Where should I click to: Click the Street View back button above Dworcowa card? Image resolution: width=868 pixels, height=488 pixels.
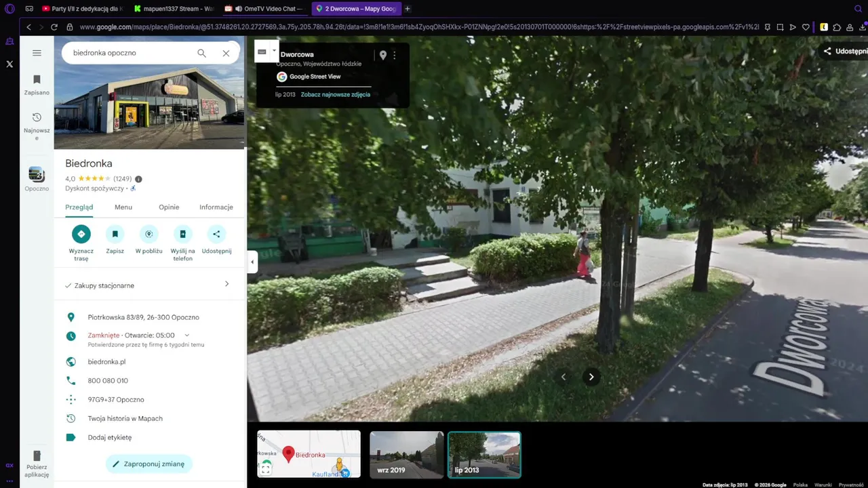click(x=262, y=52)
